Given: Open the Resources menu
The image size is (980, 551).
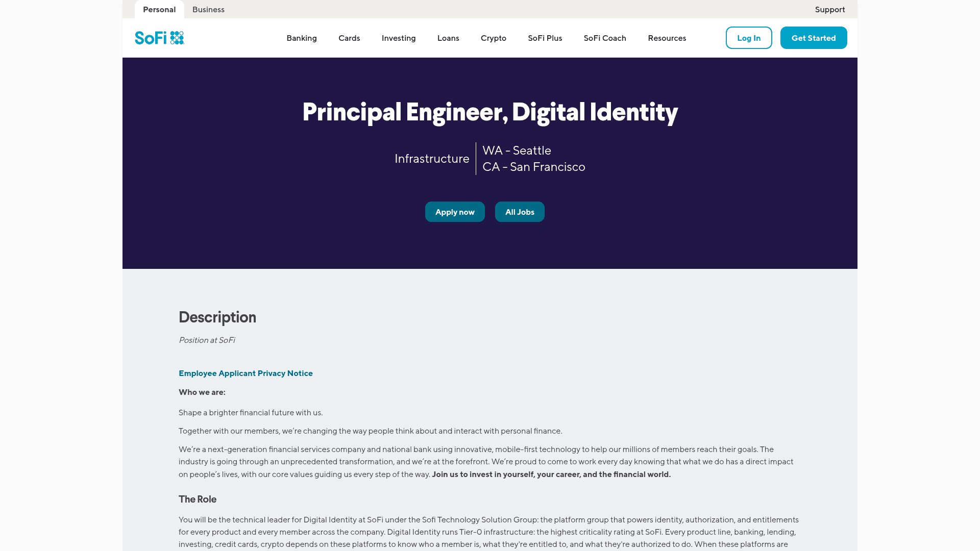Looking at the screenshot, I should coord(667,38).
